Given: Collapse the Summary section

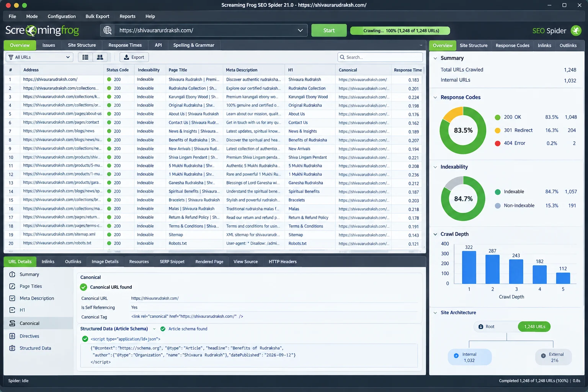Looking at the screenshot, I should (x=435, y=58).
